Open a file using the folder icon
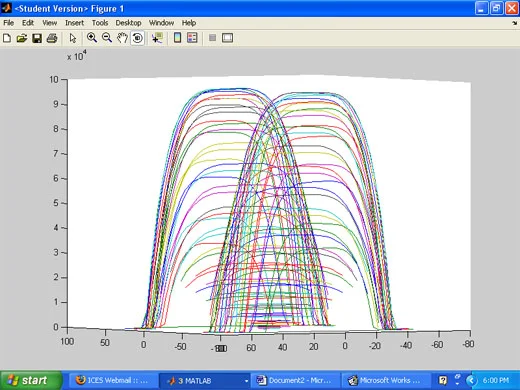Image resolution: width=520 pixels, height=390 pixels. tap(22, 38)
